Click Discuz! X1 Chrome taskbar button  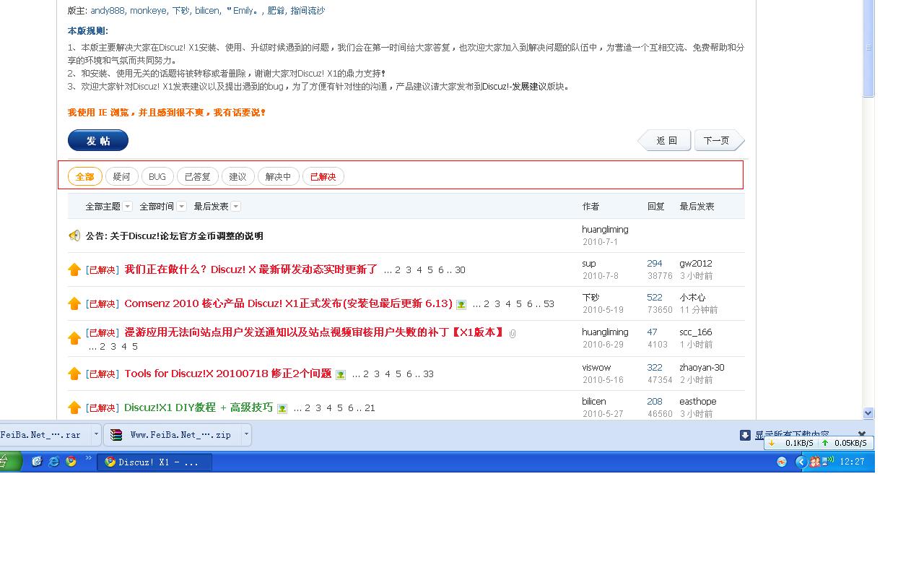(x=154, y=462)
